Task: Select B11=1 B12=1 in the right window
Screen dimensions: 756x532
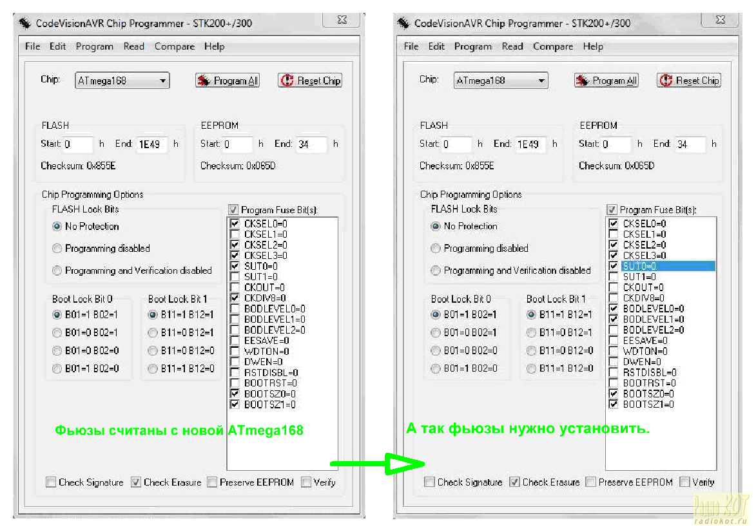Action: point(531,315)
